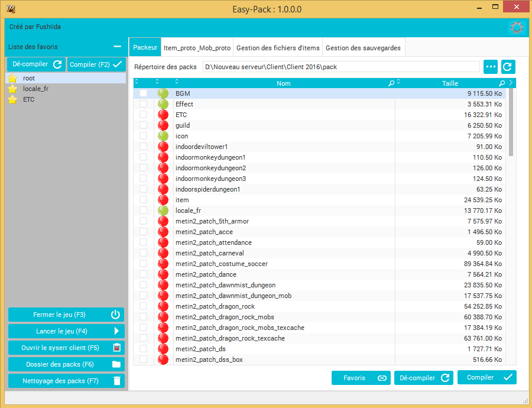The width and height of the screenshot is (532, 408).
Task: Browse for pack directory with three-dots button
Action: (x=491, y=67)
